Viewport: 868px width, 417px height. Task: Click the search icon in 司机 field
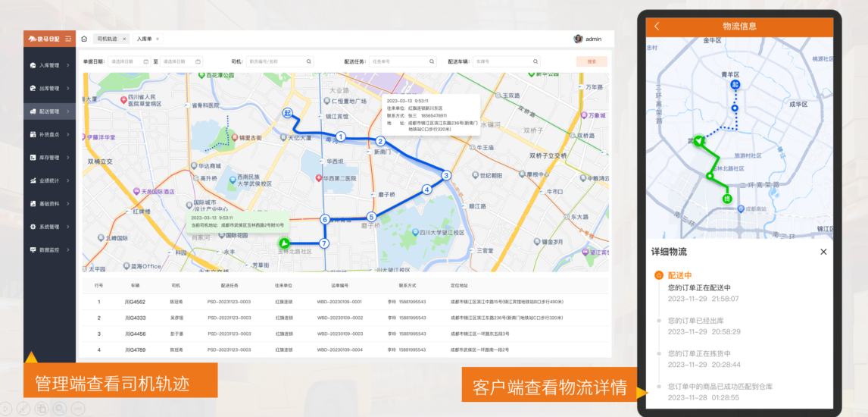309,61
